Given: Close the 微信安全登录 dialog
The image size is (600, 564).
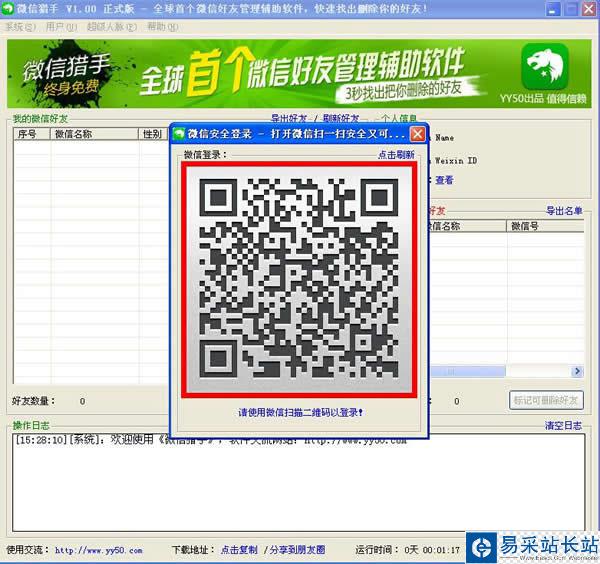Looking at the screenshot, I should tap(417, 134).
